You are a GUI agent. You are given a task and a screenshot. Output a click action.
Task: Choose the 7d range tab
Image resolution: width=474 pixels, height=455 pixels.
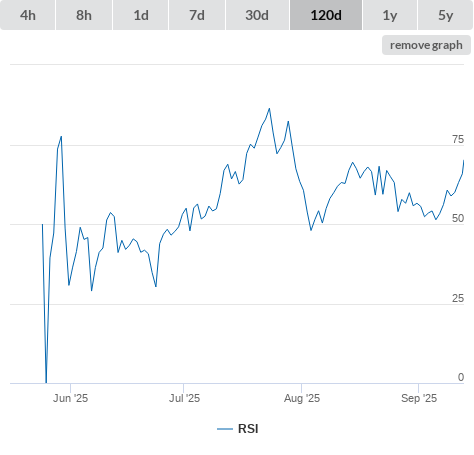[197, 15]
